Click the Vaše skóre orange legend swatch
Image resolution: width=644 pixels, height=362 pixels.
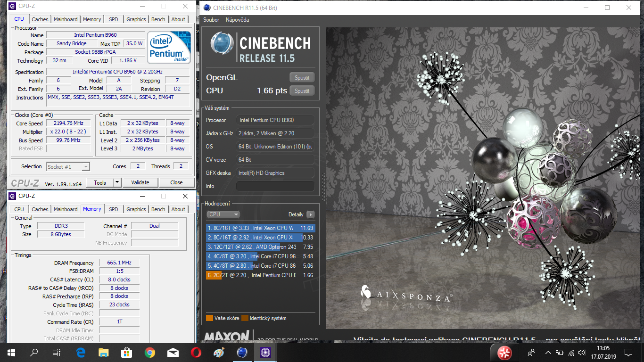209,318
